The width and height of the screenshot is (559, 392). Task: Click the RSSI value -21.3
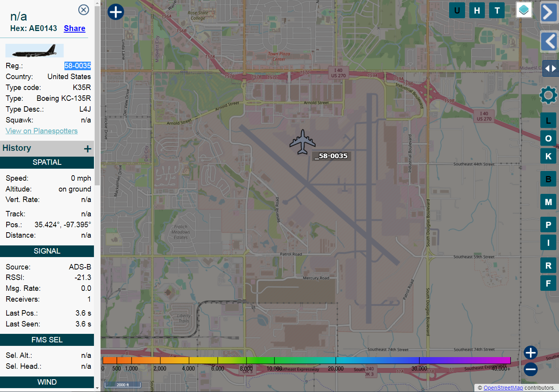(83, 278)
